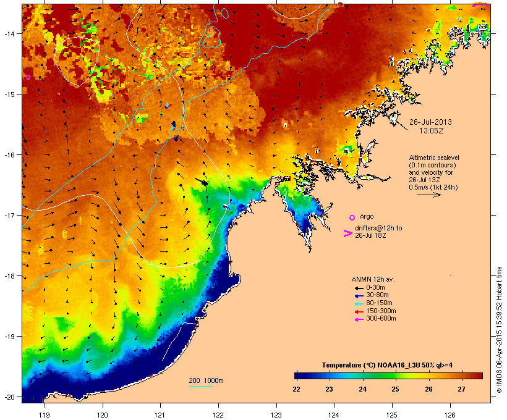Viewport: 507px width, 420px height.
Task: Click the 'Altimetric sealevel' text
Action: pyautogui.click(x=434, y=157)
